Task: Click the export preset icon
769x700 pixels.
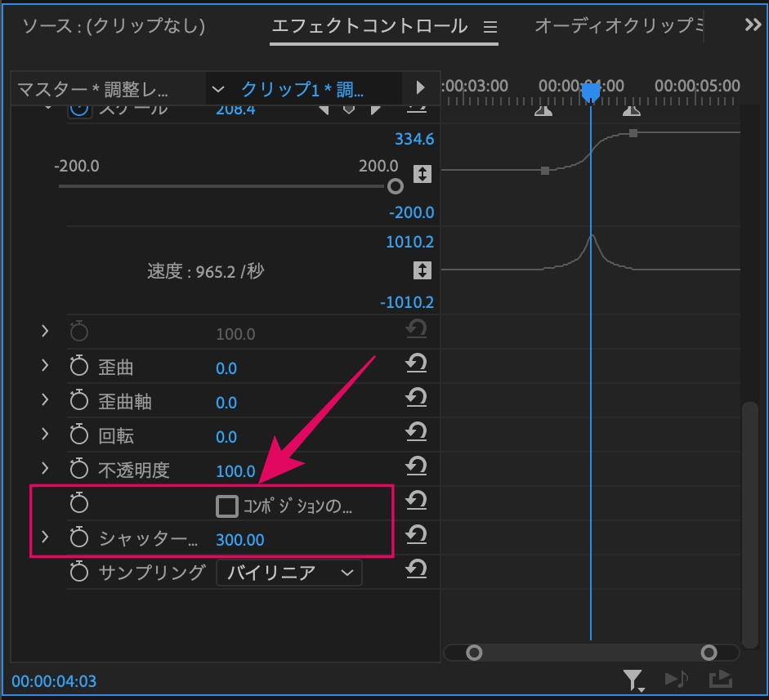Action: [x=721, y=679]
